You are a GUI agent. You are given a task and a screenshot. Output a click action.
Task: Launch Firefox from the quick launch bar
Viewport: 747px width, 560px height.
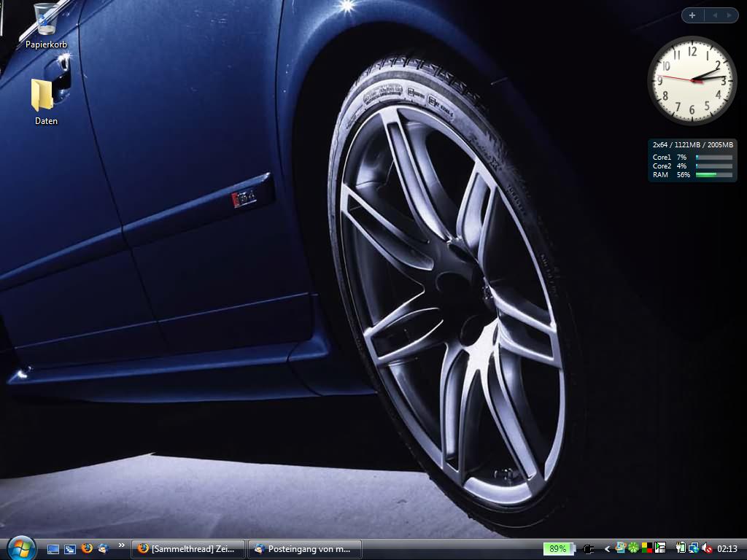87,548
